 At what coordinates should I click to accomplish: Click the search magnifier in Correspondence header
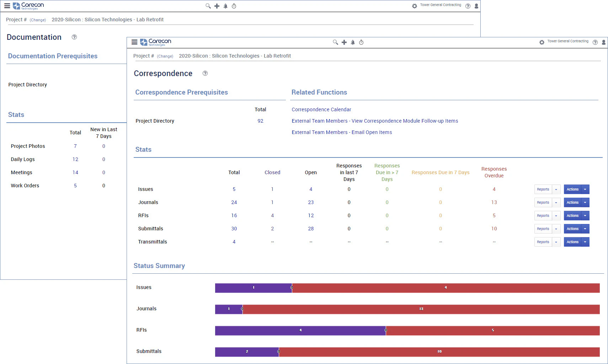tap(335, 42)
